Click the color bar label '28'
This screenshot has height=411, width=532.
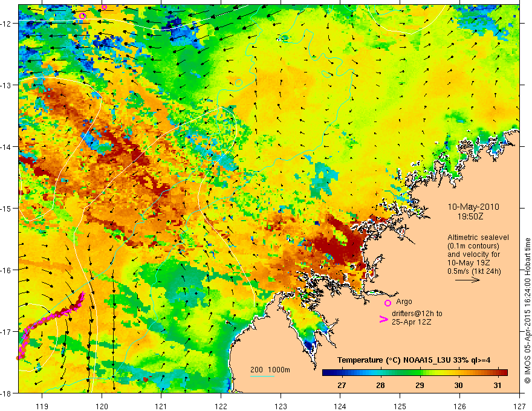[381, 386]
